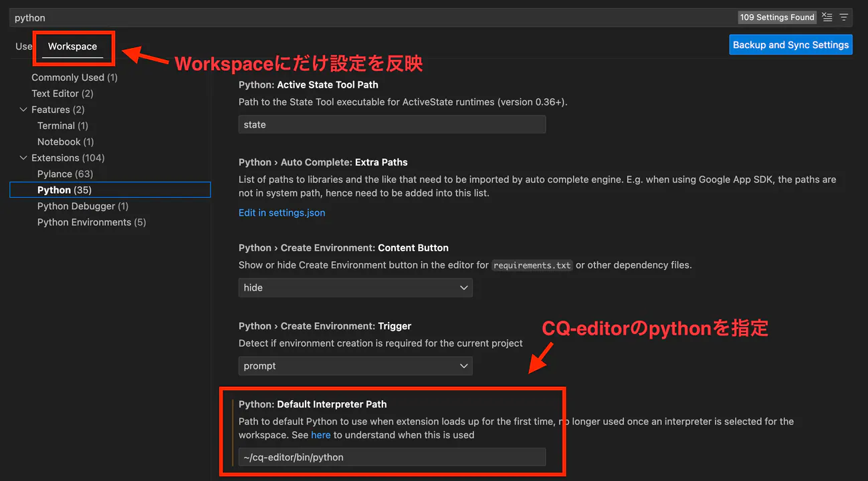The width and height of the screenshot is (868, 481).
Task: Open Content Button dropdown showing hide
Action: coord(355,288)
